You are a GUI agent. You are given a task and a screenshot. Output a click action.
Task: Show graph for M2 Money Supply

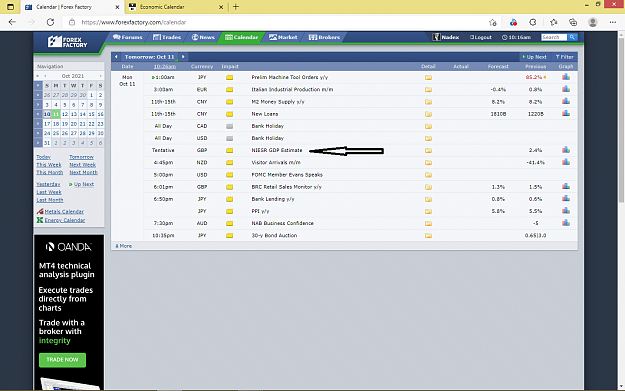(566, 101)
